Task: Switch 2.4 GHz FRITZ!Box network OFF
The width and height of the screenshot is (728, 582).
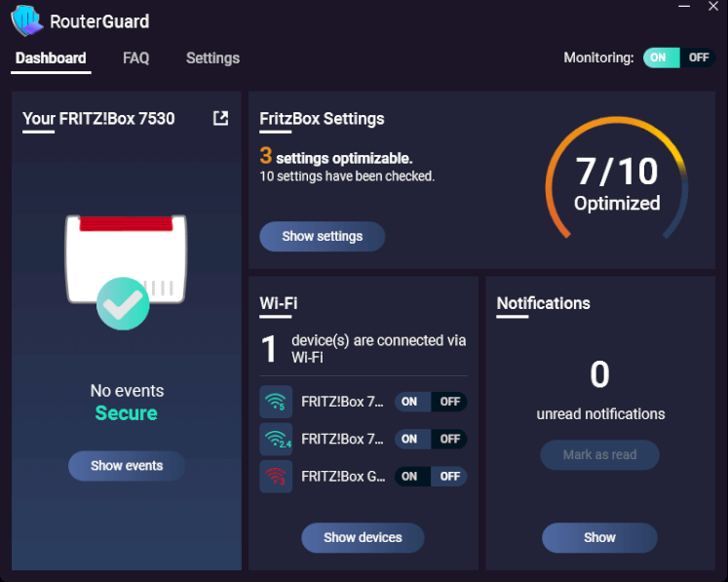Action: (x=449, y=439)
